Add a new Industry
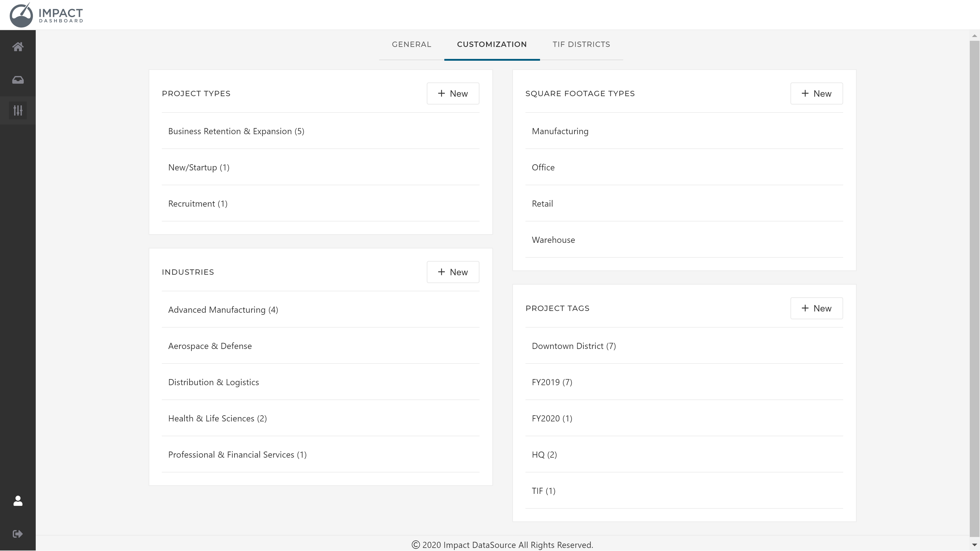 [453, 272]
